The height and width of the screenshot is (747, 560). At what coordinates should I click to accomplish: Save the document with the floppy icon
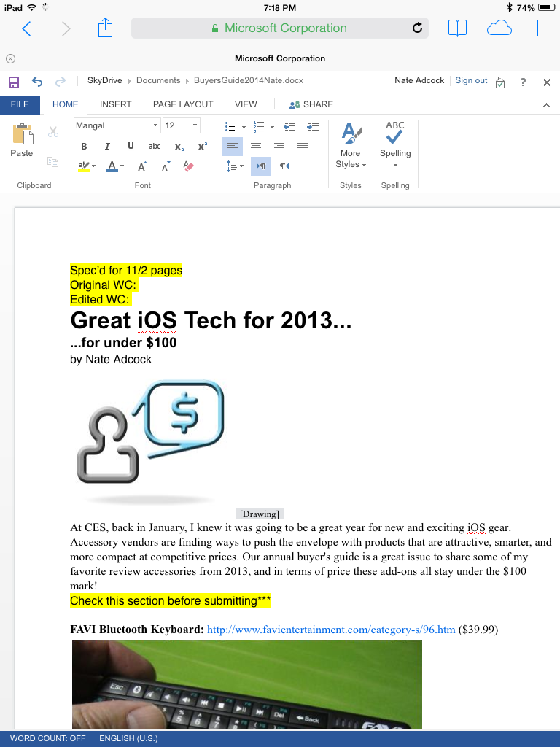click(x=14, y=82)
